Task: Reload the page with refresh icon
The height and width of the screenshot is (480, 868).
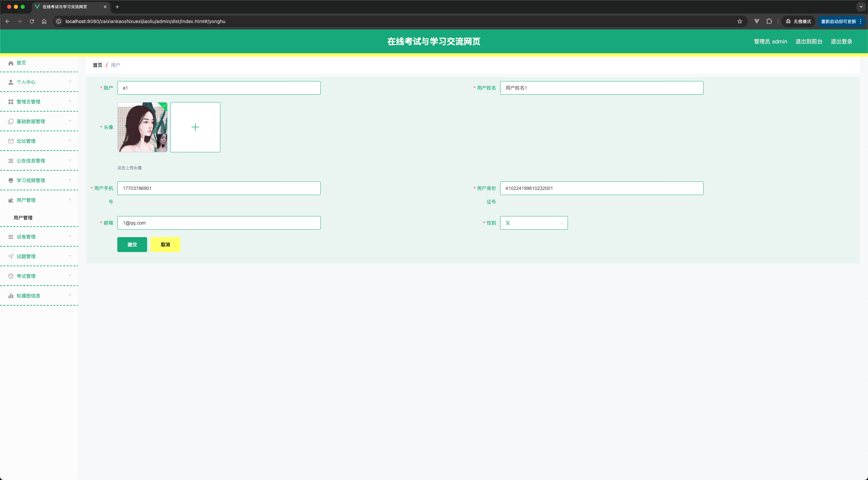Action: [x=32, y=21]
